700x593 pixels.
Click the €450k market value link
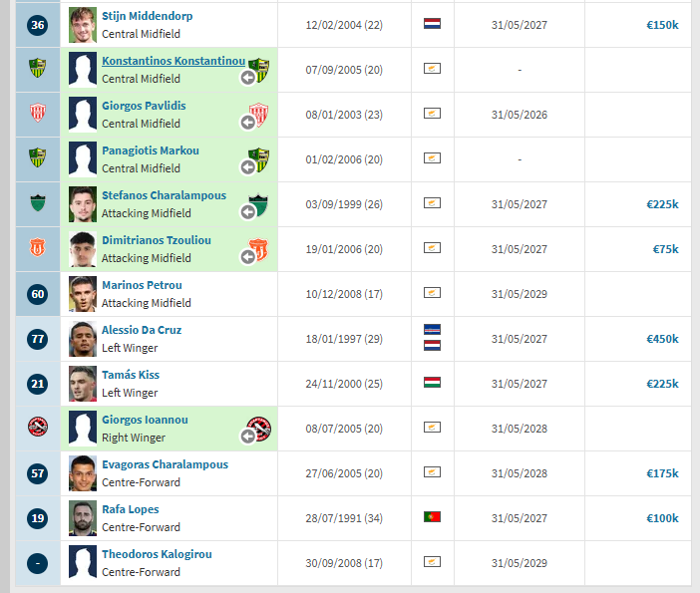[661, 339]
